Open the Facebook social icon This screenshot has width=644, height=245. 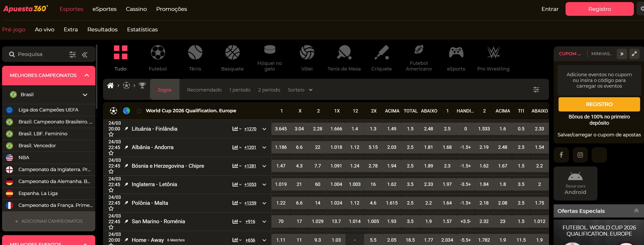point(561,155)
